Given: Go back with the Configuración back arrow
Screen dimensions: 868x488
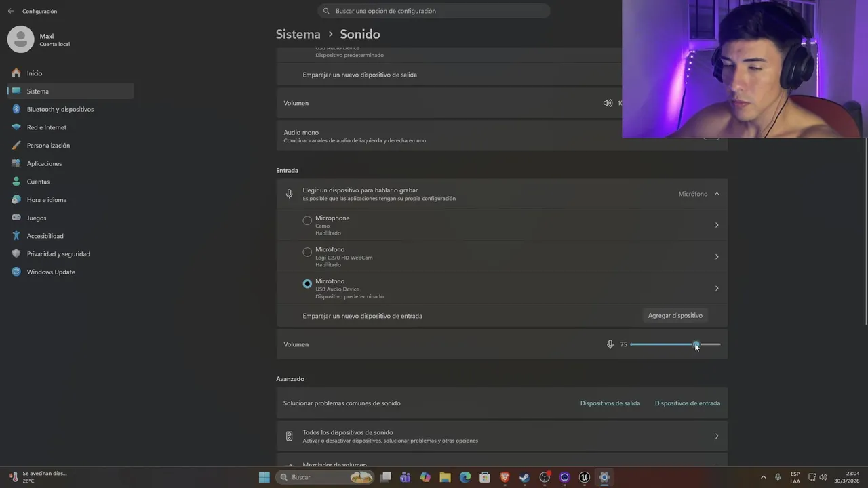Looking at the screenshot, I should coord(10,11).
